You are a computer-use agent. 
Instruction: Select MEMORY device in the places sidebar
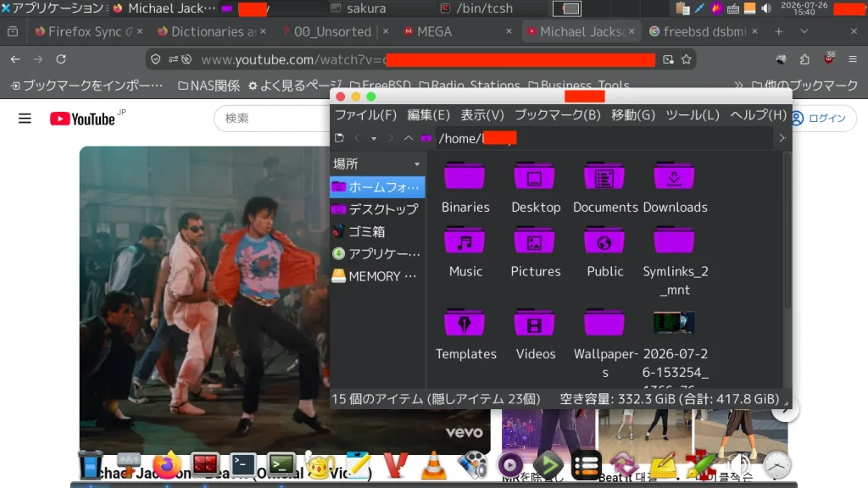(377, 275)
